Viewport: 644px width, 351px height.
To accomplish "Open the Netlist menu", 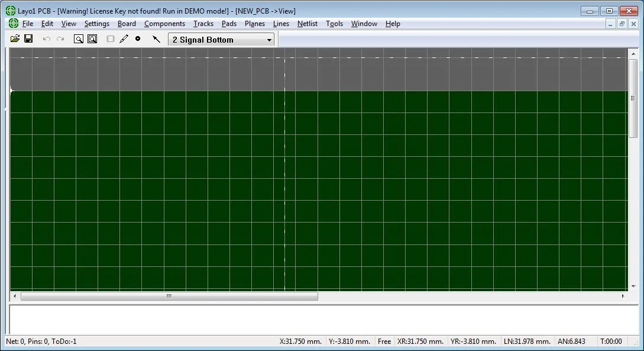I will (x=307, y=24).
